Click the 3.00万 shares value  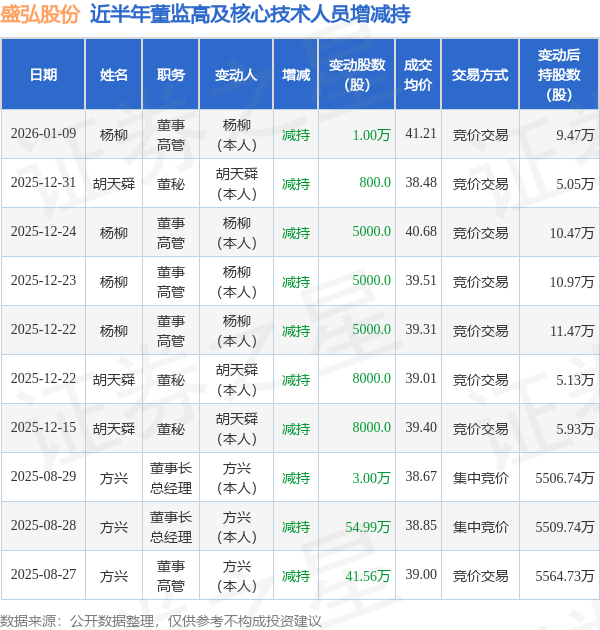click(x=371, y=478)
